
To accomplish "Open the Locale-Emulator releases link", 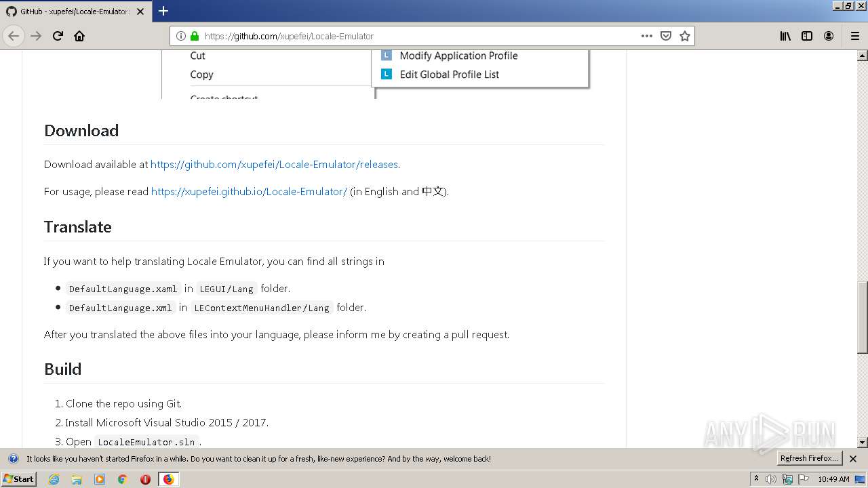I will 274,164.
